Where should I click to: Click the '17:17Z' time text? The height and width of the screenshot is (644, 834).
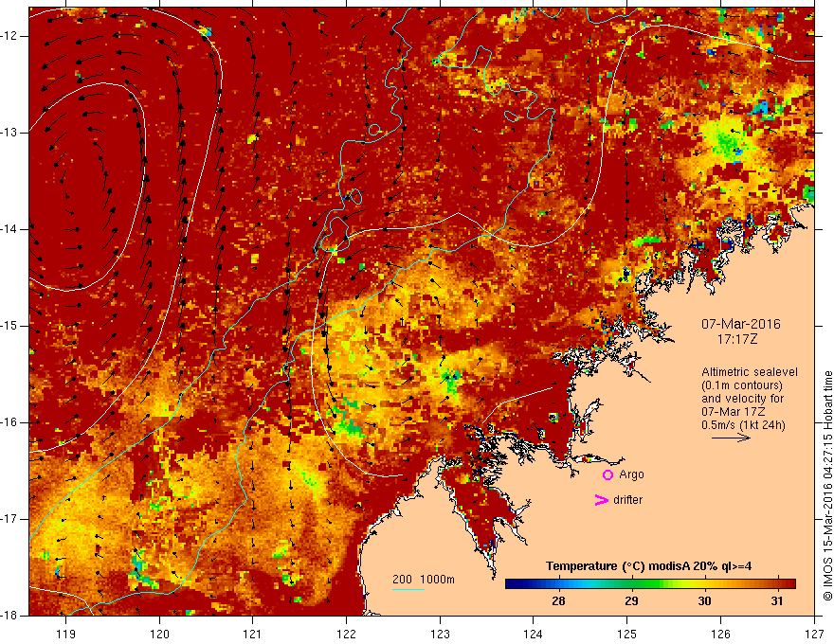737,339
